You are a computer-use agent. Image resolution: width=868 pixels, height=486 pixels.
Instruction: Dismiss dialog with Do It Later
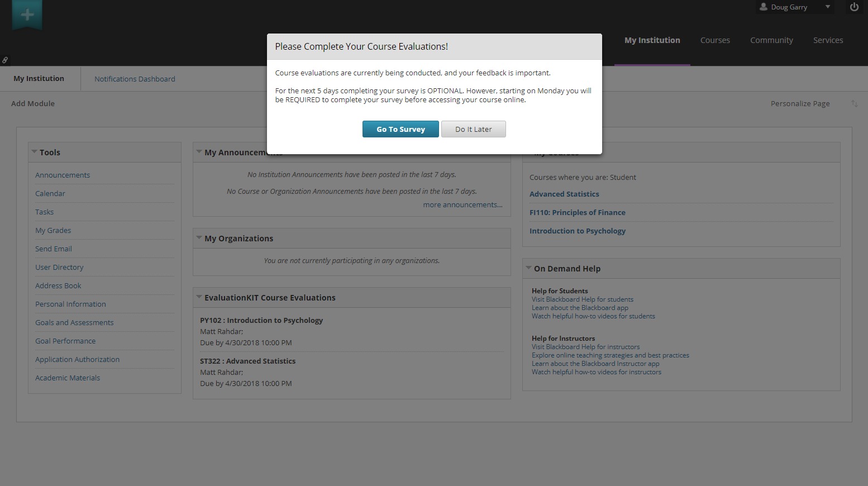pos(473,129)
